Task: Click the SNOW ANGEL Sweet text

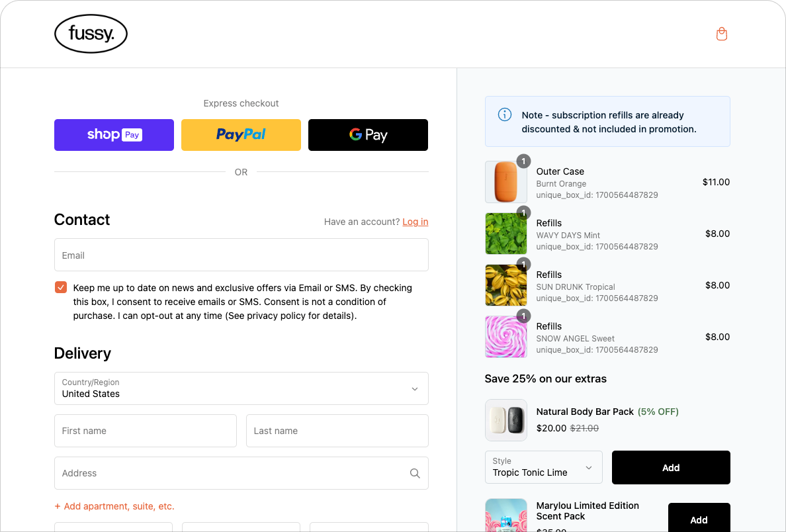Action: [x=575, y=338]
